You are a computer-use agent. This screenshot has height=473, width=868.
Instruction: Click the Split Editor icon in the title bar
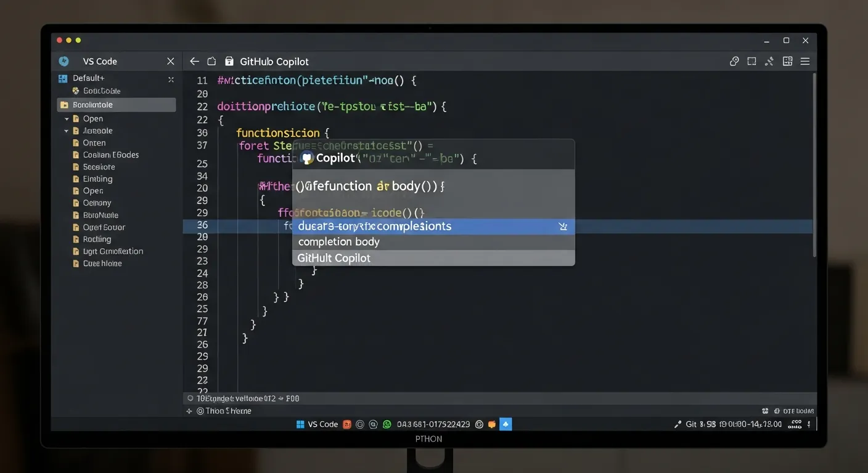click(751, 61)
